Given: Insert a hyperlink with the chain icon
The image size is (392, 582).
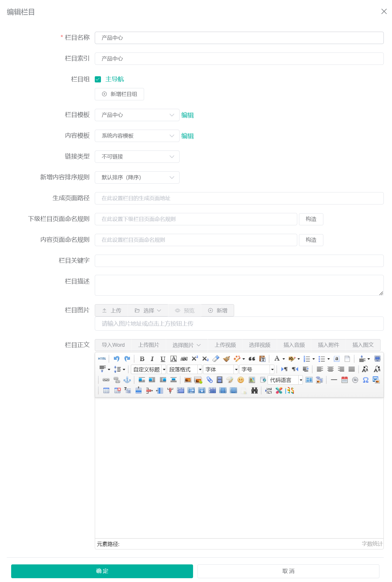Looking at the screenshot, I should tap(106, 380).
